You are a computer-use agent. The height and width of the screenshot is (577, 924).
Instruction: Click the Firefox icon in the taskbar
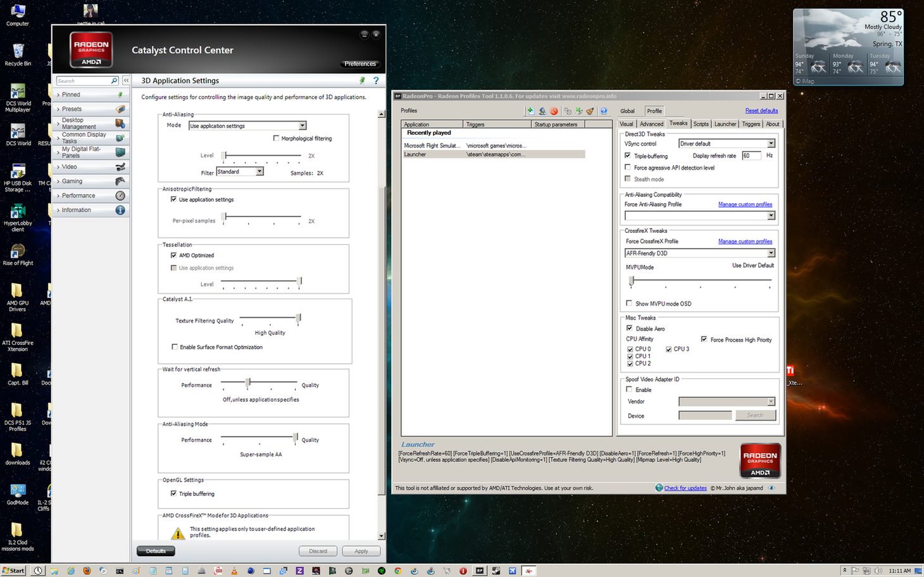pos(87,571)
